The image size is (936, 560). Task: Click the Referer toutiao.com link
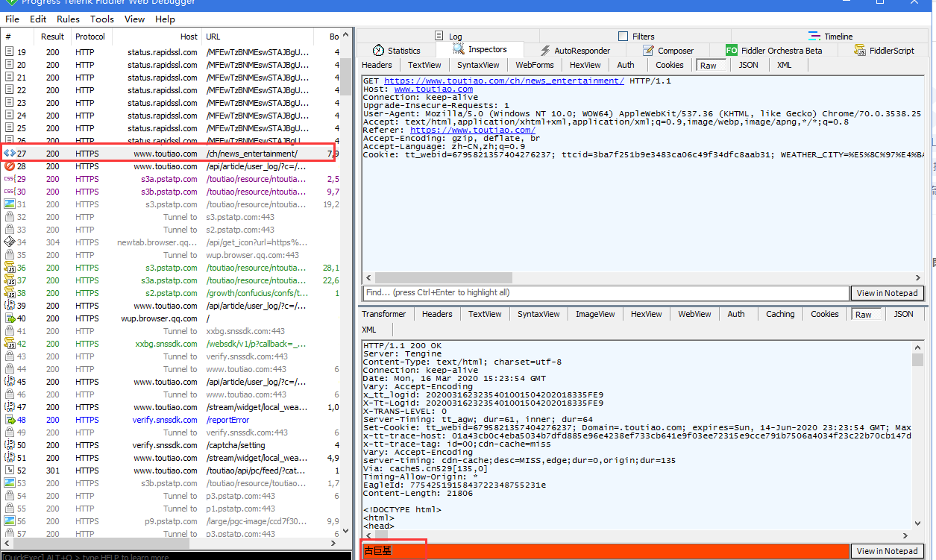tap(472, 130)
